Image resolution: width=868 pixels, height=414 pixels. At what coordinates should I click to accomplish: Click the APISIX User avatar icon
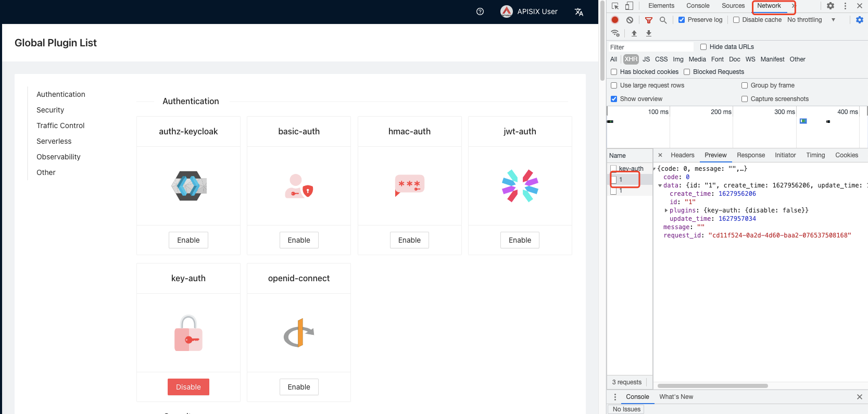click(506, 11)
